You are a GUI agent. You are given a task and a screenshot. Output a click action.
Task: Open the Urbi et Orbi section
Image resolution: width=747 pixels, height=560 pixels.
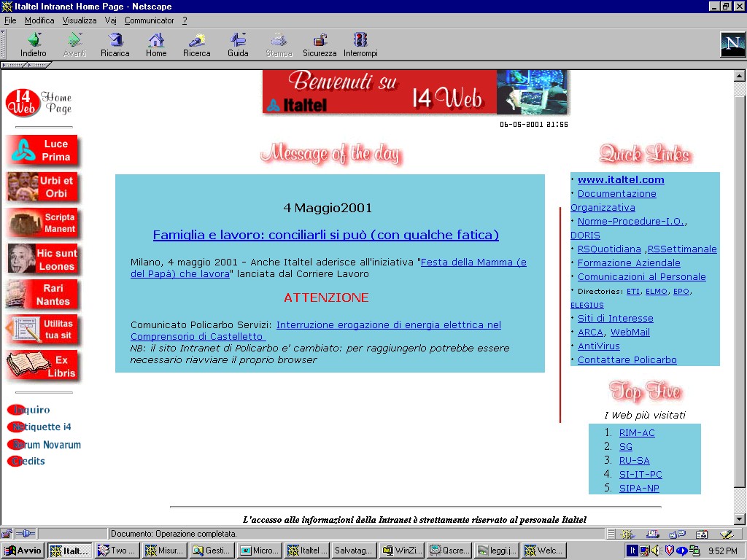pos(42,187)
